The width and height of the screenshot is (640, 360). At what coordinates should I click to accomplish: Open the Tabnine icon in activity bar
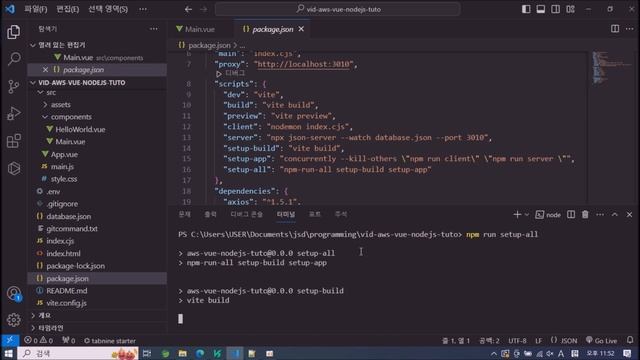tap(13, 168)
